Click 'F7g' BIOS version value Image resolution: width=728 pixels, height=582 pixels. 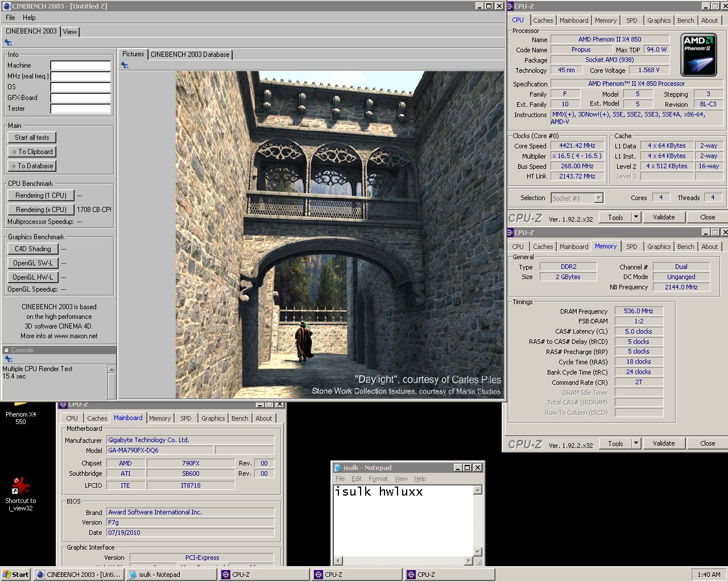tap(190, 522)
